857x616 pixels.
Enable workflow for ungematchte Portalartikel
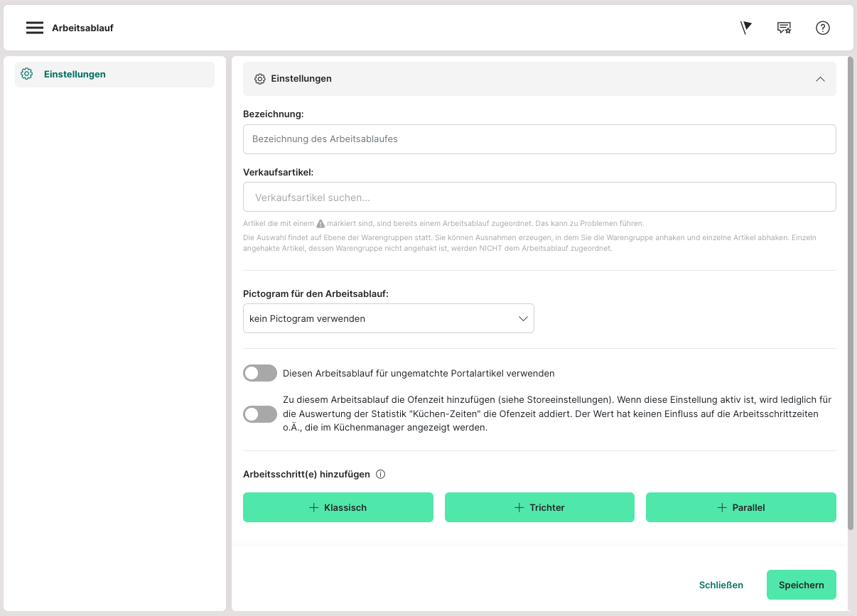[x=260, y=373]
